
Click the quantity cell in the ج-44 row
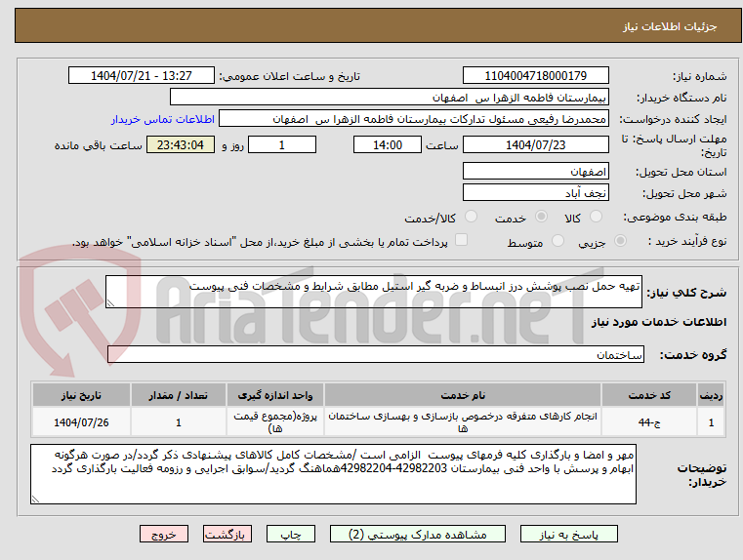(x=178, y=422)
